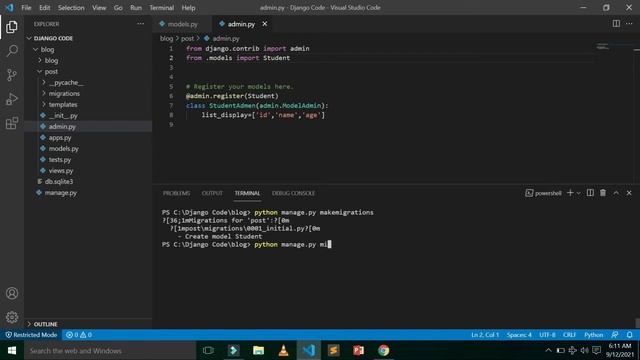The width and height of the screenshot is (640, 360).
Task: Open the Help menu
Action: coord(188,8)
